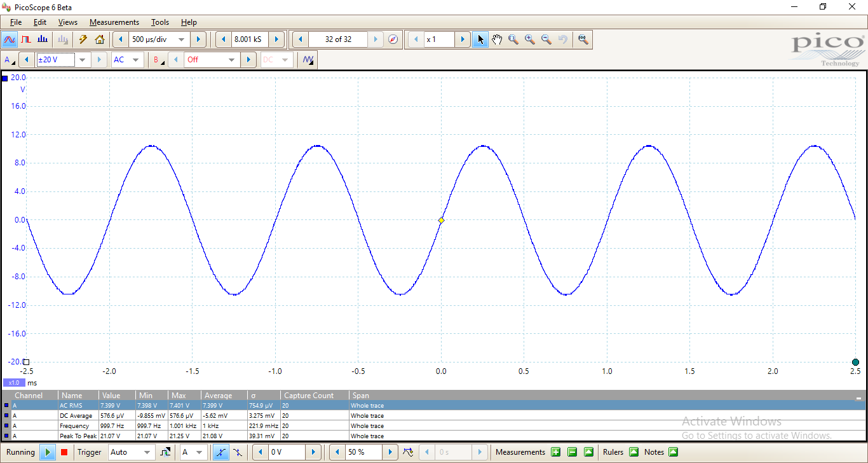
Task: Decrease pre-trigger 50 % arrow
Action: [337, 452]
